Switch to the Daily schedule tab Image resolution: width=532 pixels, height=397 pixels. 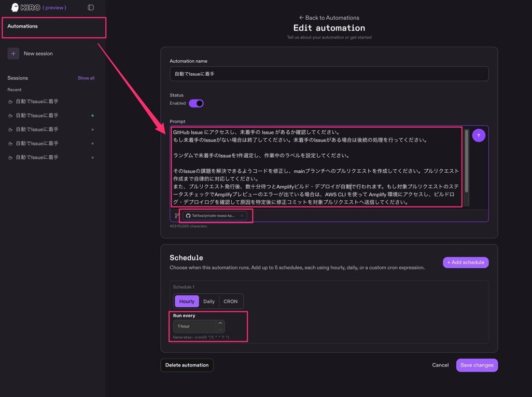point(209,301)
